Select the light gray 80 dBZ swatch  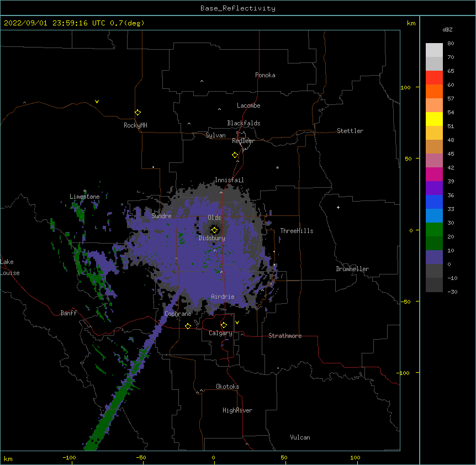434,50
